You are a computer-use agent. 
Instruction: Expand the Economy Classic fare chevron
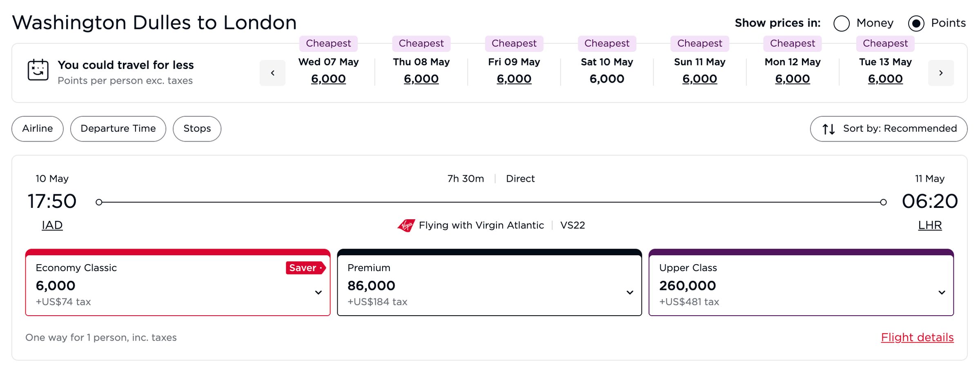click(x=318, y=292)
